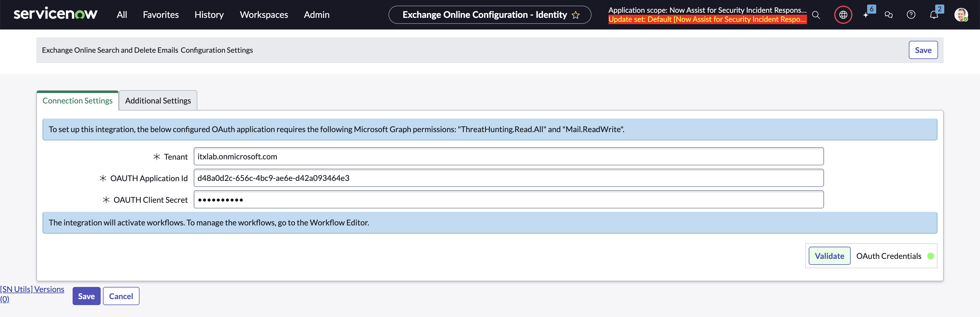The width and height of the screenshot is (980, 317).
Task: Switch to the Additional Settings tab
Action: tap(158, 100)
